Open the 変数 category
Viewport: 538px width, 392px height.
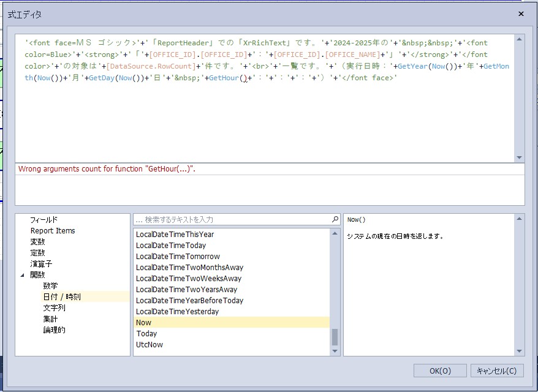37,241
